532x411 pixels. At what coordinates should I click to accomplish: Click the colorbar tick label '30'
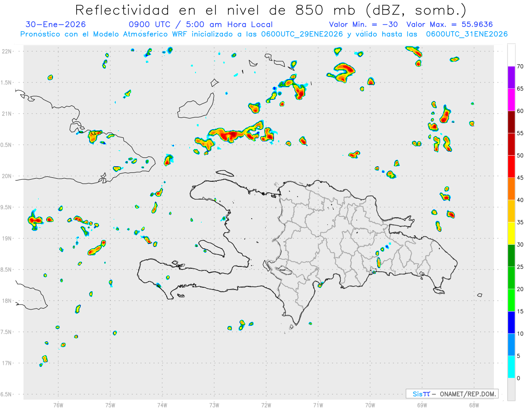(x=520, y=245)
